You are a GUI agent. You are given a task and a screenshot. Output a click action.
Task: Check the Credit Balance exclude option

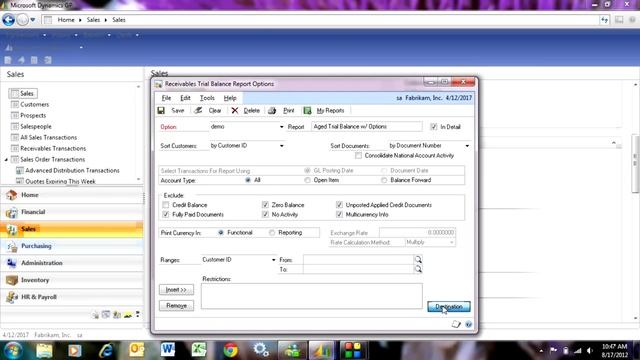click(x=165, y=205)
